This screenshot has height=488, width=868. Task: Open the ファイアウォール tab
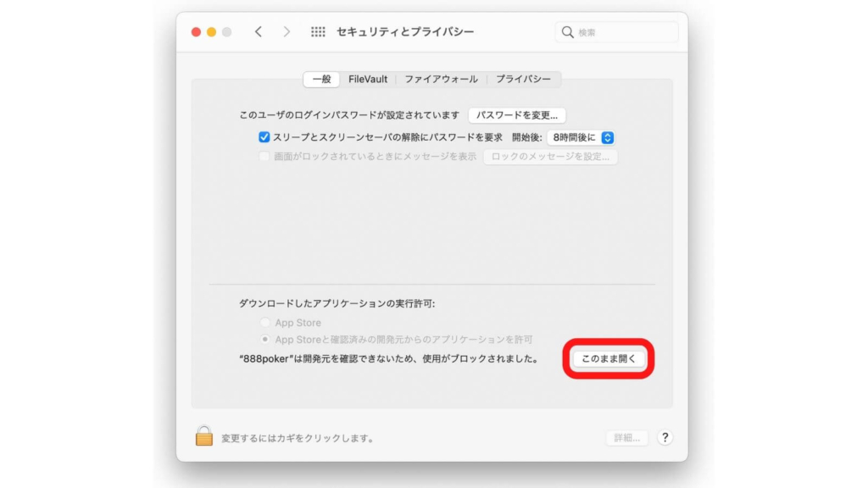(441, 79)
